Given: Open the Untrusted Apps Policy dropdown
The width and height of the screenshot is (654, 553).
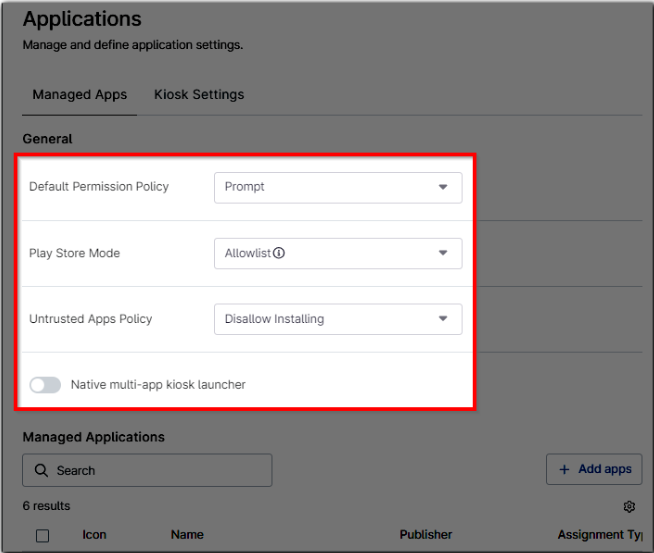Looking at the screenshot, I should (337, 319).
